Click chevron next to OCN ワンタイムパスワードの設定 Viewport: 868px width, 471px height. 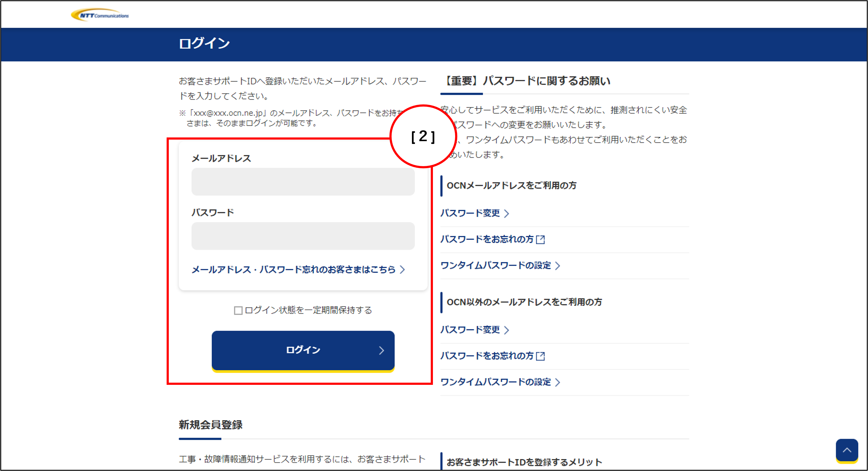[557, 266]
